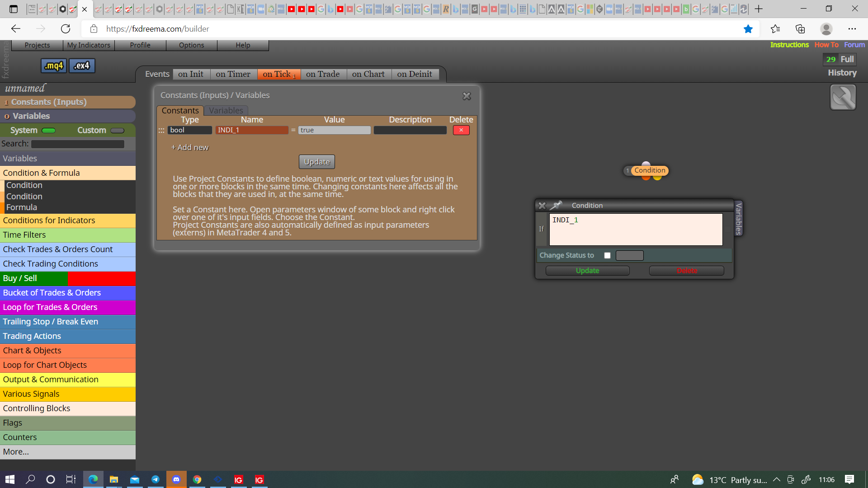This screenshot has width=868, height=488.
Task: Switch to the on Init event tab
Action: 190,74
